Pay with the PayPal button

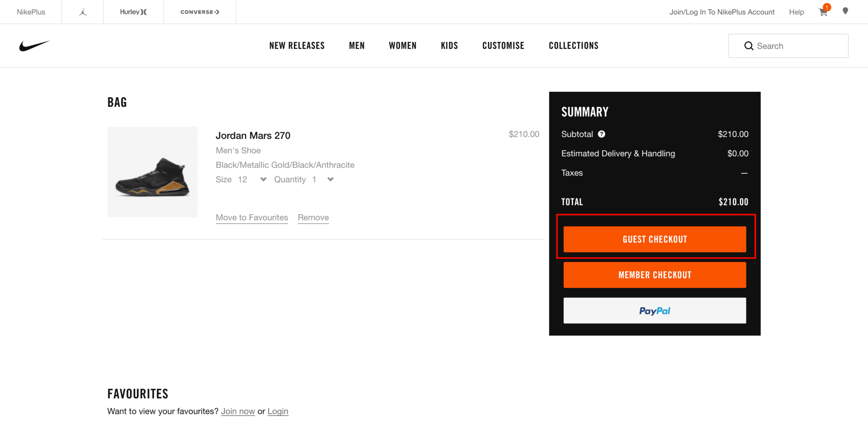(655, 311)
